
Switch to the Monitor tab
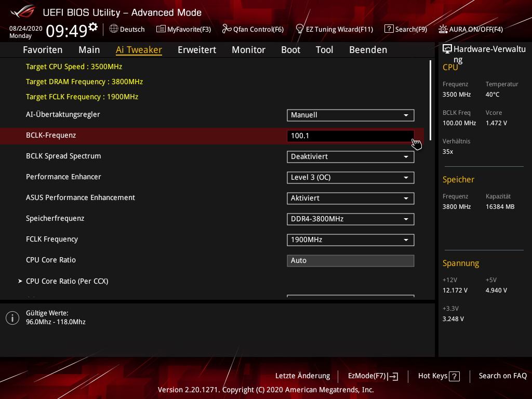pos(249,50)
